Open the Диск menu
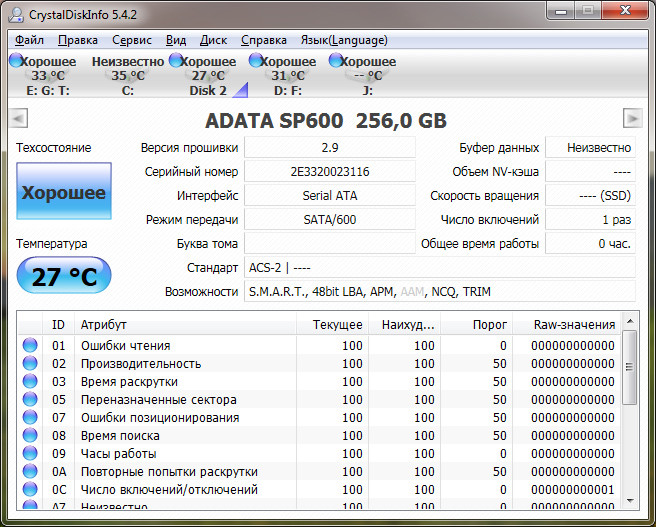Screen dimensions: 656x527 click(213, 40)
